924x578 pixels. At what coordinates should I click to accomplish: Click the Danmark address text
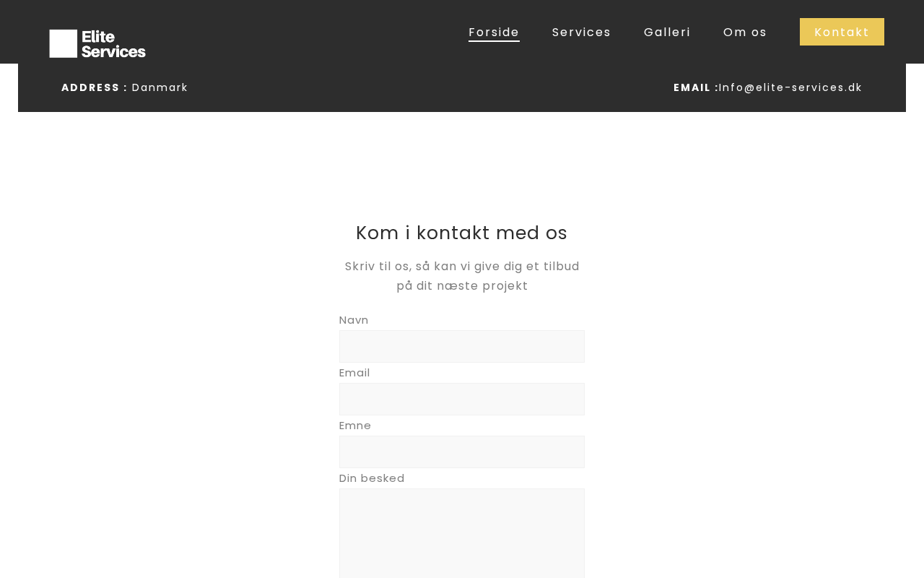[160, 87]
